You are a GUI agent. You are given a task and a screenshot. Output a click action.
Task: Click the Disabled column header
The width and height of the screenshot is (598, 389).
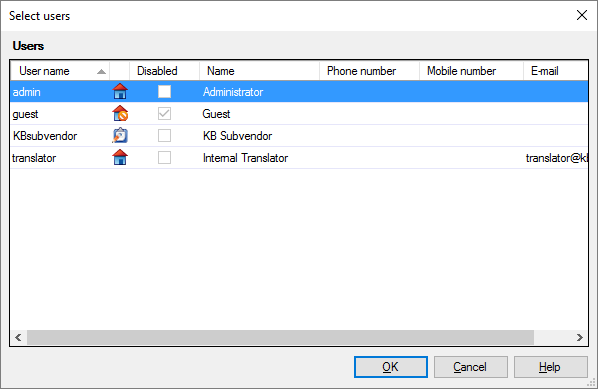164,71
